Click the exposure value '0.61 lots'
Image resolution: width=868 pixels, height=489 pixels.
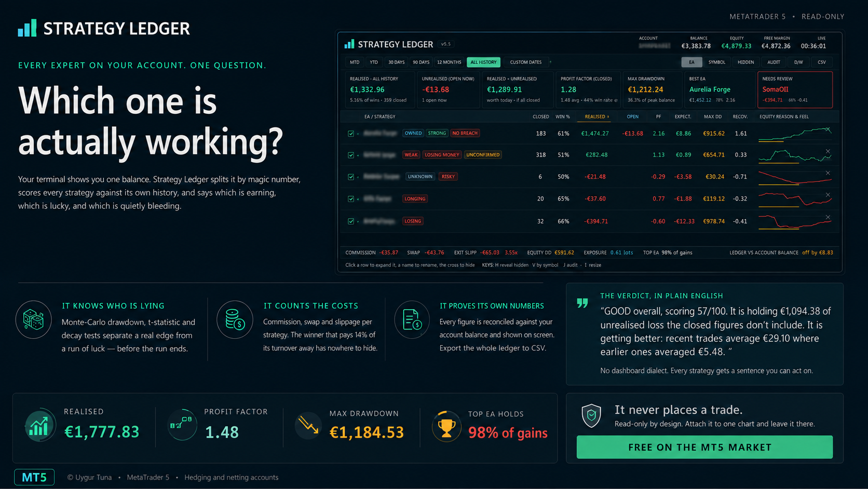621,253
